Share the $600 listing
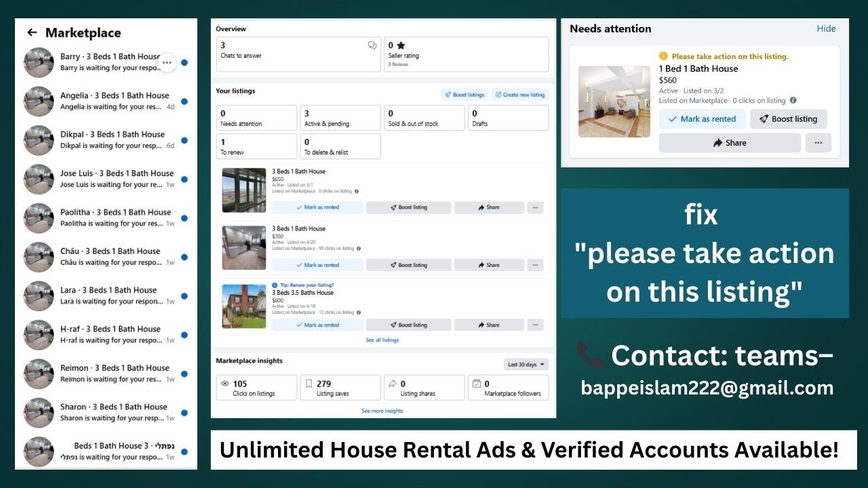Screen dimensions: 868x488 point(489,325)
